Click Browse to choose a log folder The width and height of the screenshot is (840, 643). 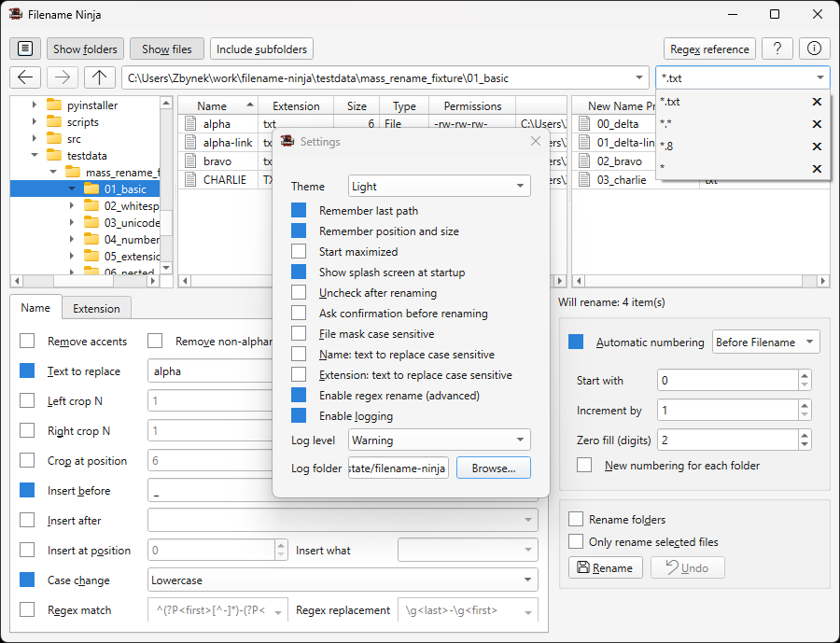coord(493,469)
